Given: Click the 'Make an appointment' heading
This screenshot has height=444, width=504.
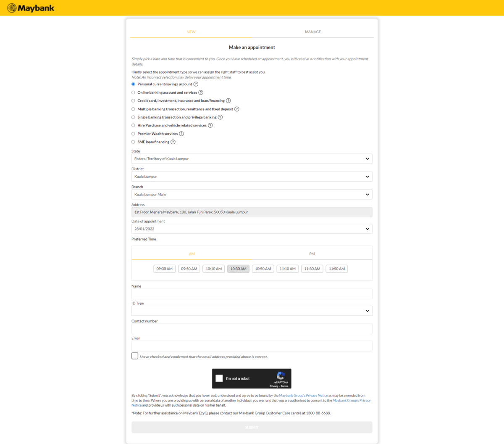Looking at the screenshot, I should pos(252,48).
